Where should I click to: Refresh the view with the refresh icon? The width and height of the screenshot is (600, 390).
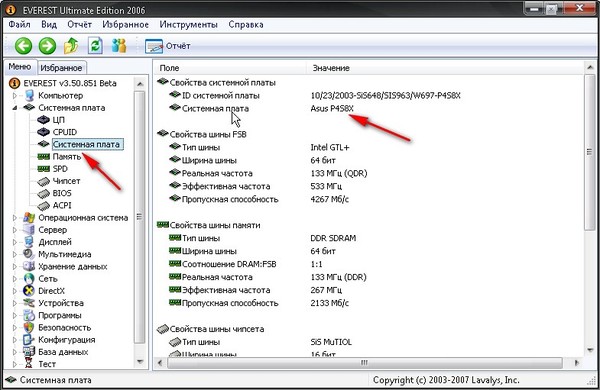pyautogui.click(x=95, y=46)
